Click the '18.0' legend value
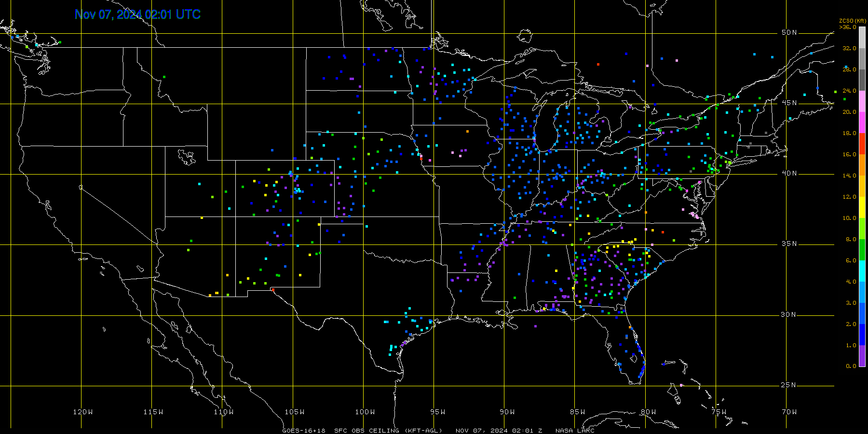The width and height of the screenshot is (868, 434). (x=849, y=133)
